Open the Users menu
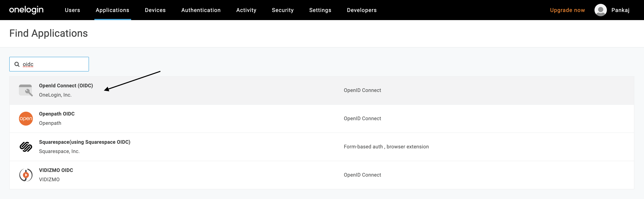 (73, 10)
